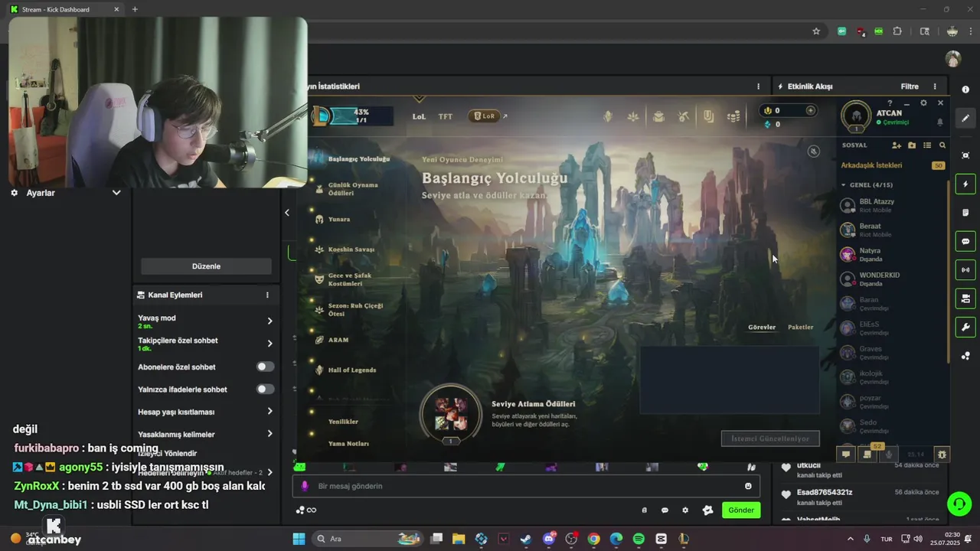Open the LoL client settings gear
The image size is (980, 551).
click(923, 103)
